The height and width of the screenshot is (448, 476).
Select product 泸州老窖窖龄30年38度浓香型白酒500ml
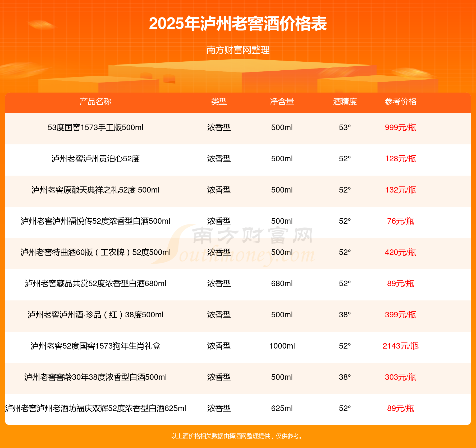pos(95,377)
